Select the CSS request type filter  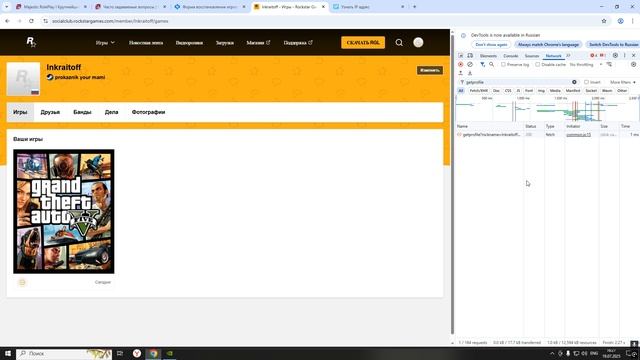(x=508, y=91)
